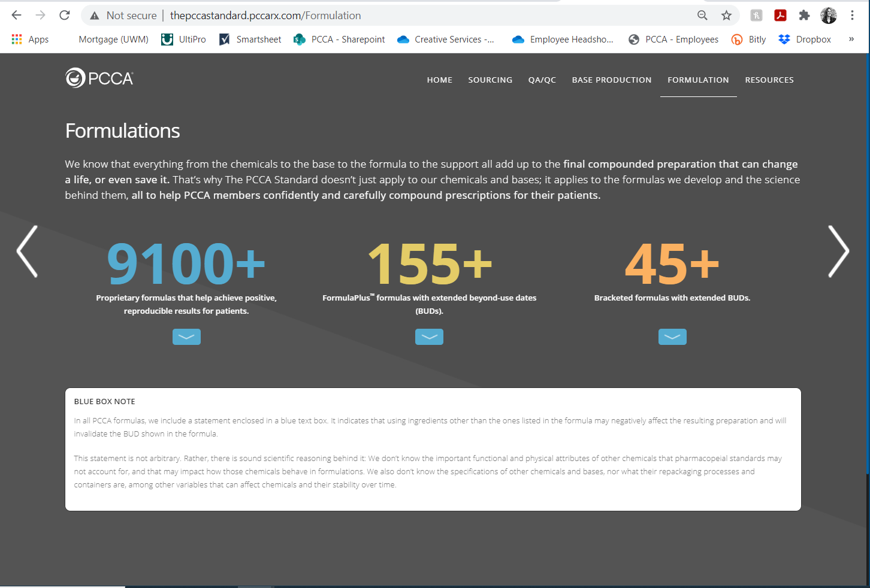Show more bookmarks with the double chevron

tap(851, 40)
